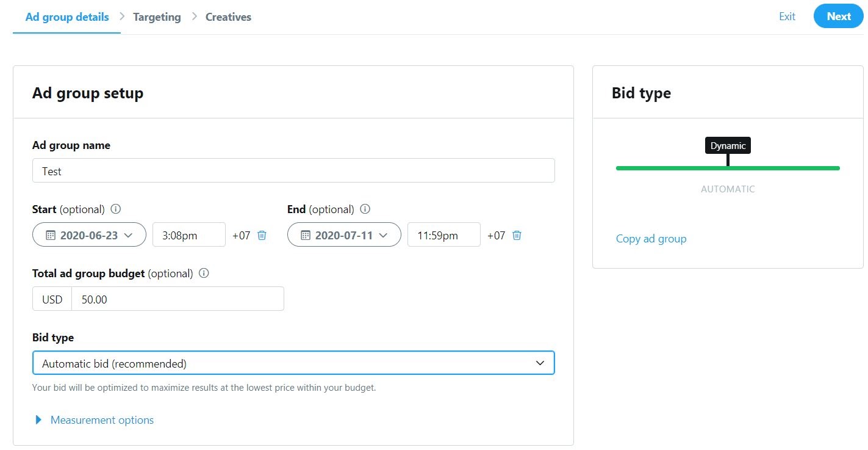Image resolution: width=868 pixels, height=450 pixels.
Task: Switch to the Targeting step
Action: 157,17
